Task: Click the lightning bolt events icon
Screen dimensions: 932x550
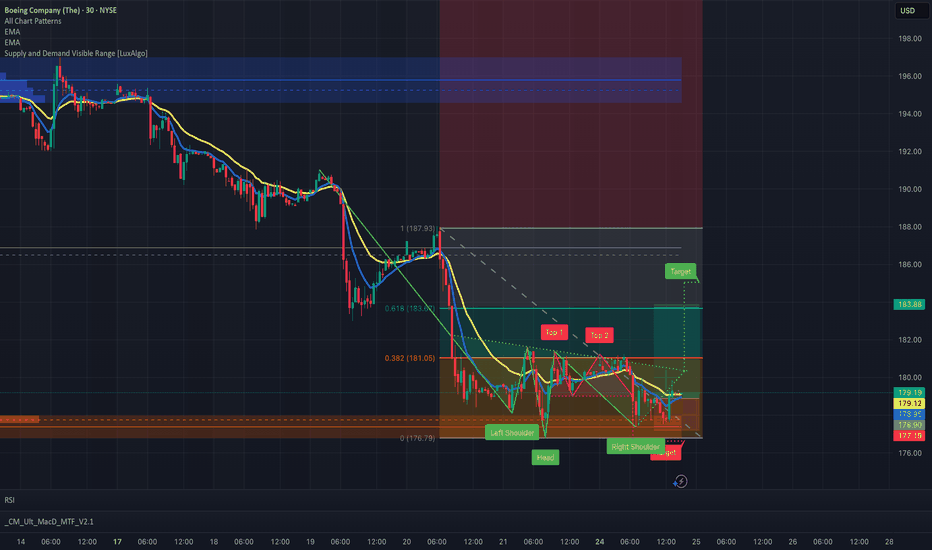Action: tap(681, 481)
